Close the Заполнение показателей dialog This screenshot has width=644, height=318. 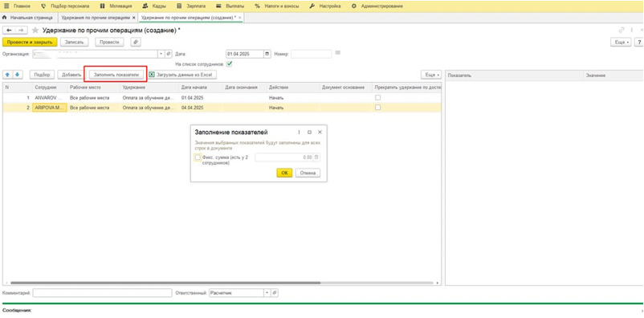320,132
